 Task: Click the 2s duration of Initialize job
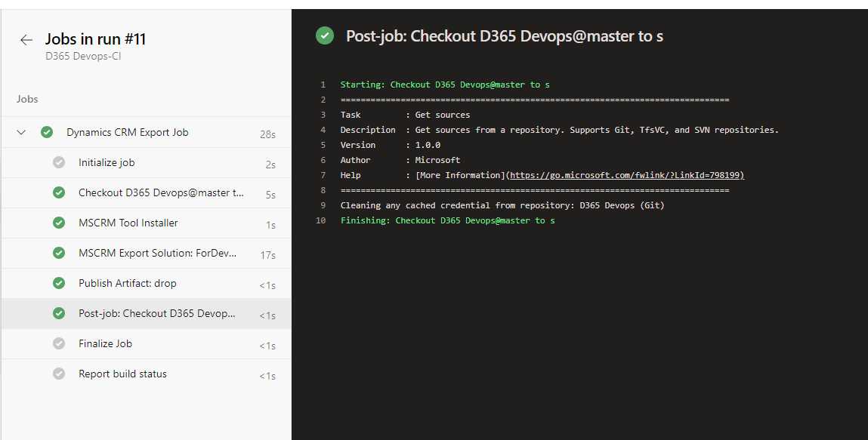click(x=270, y=165)
